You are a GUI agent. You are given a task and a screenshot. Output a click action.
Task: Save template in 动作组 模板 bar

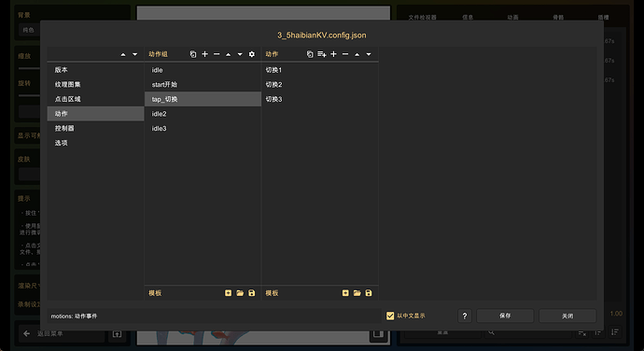click(x=252, y=293)
